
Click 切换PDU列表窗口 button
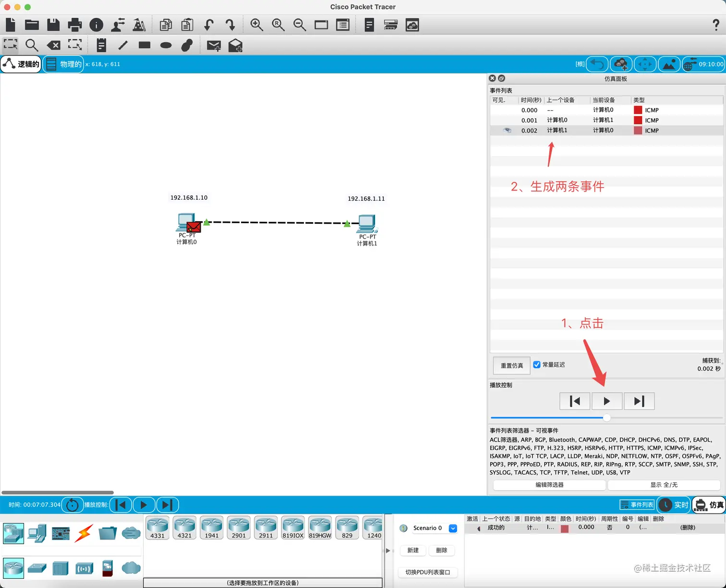[x=428, y=572]
